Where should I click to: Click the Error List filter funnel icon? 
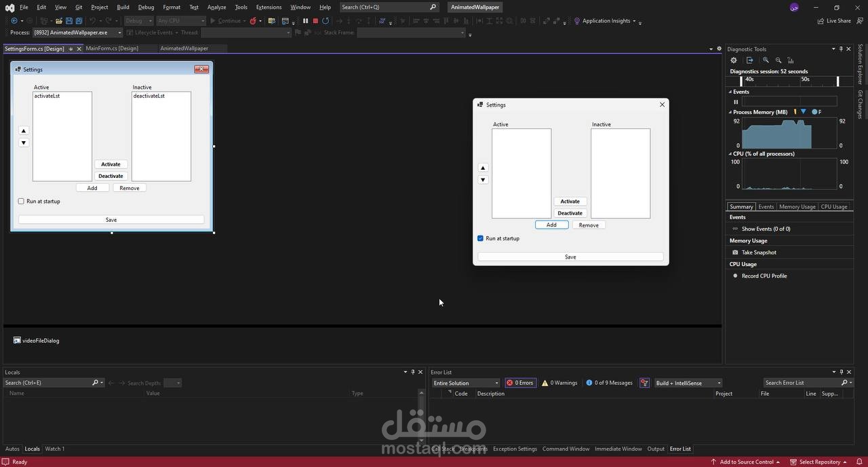[644, 383]
